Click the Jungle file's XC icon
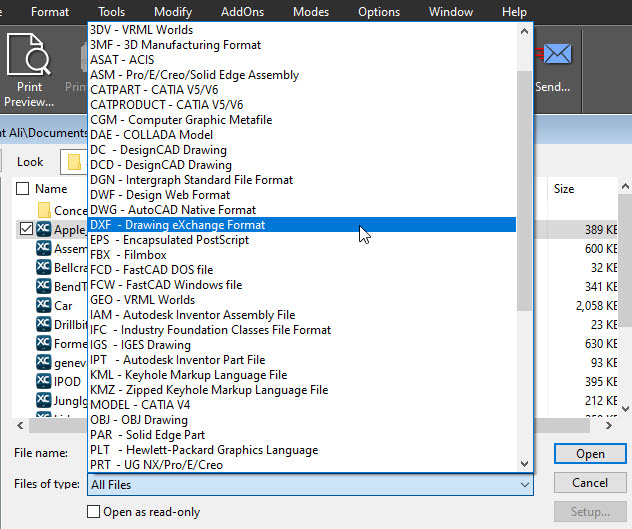 point(44,400)
